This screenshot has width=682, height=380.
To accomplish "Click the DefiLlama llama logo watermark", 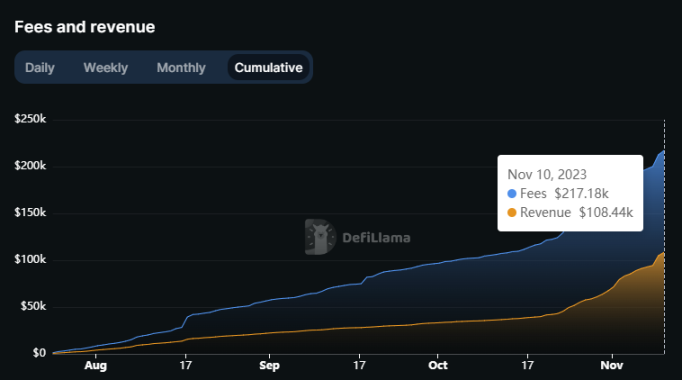I will (320, 237).
